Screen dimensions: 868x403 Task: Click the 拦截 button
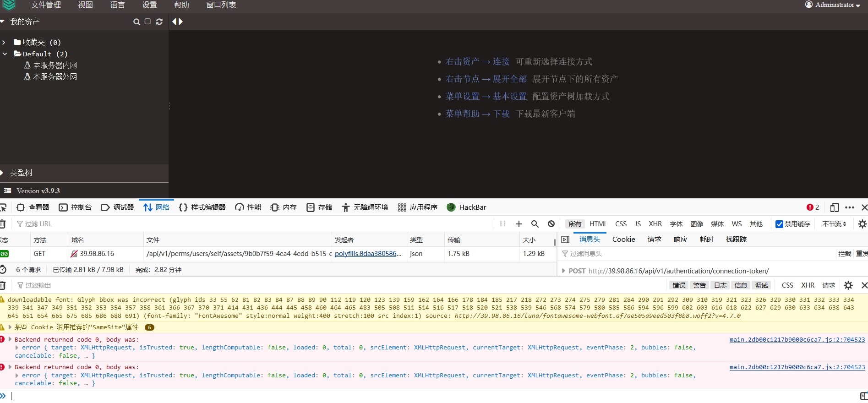coord(844,254)
